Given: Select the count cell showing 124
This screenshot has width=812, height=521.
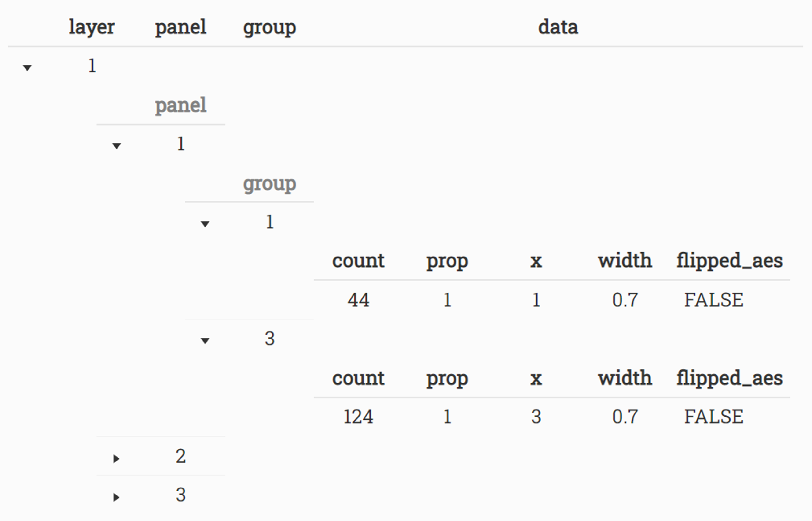Looking at the screenshot, I should point(358,417).
